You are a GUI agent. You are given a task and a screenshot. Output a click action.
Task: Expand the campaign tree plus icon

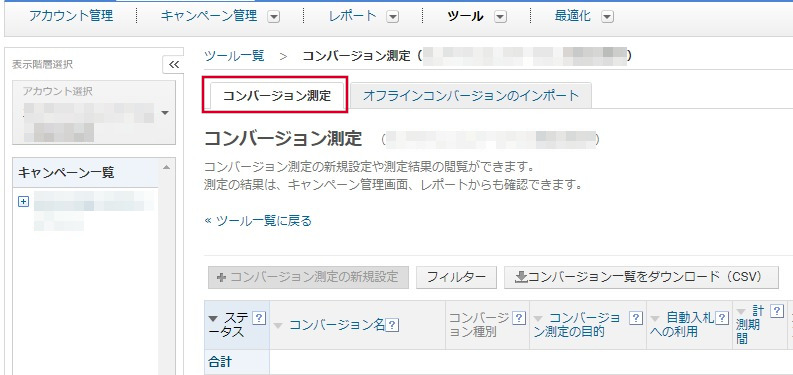(23, 201)
